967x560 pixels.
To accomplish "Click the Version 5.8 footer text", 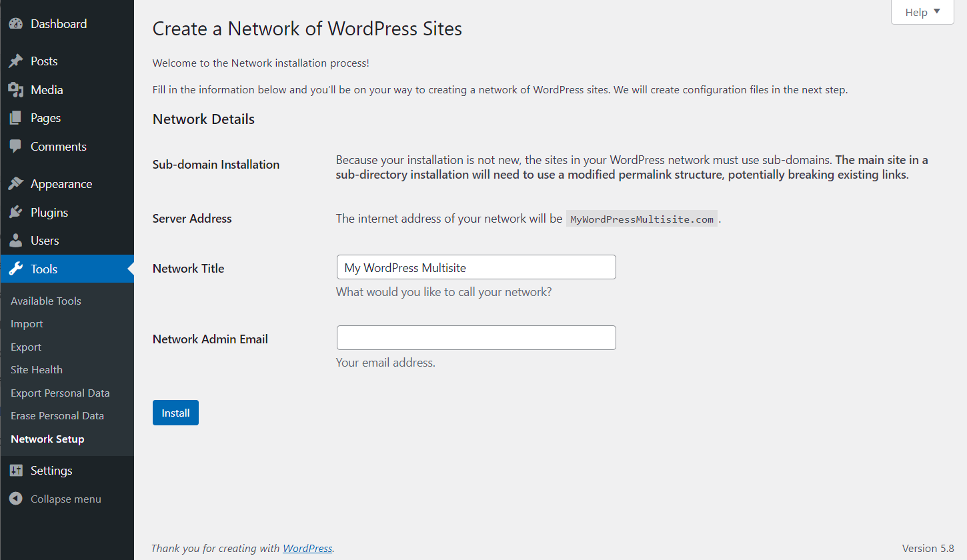I will click(928, 549).
